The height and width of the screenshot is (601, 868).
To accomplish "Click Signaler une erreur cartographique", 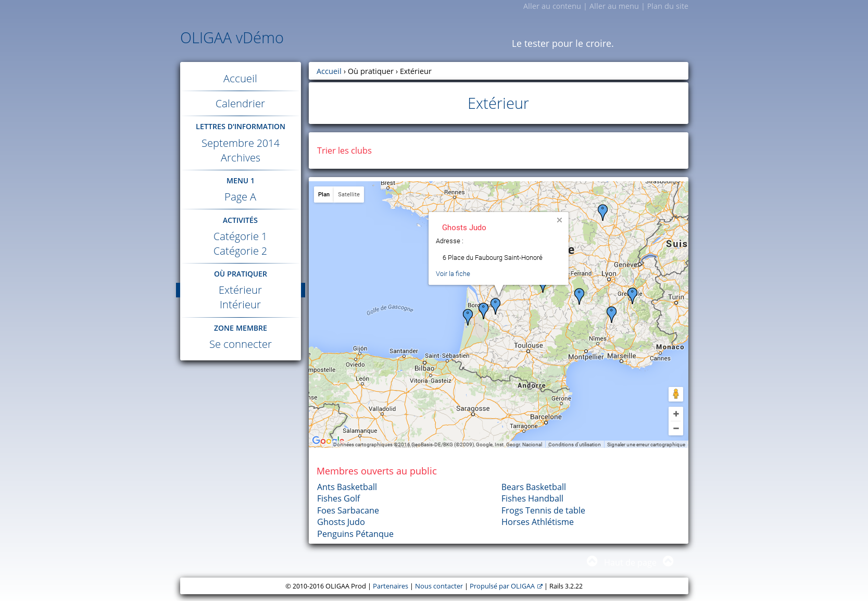I will (x=646, y=445).
